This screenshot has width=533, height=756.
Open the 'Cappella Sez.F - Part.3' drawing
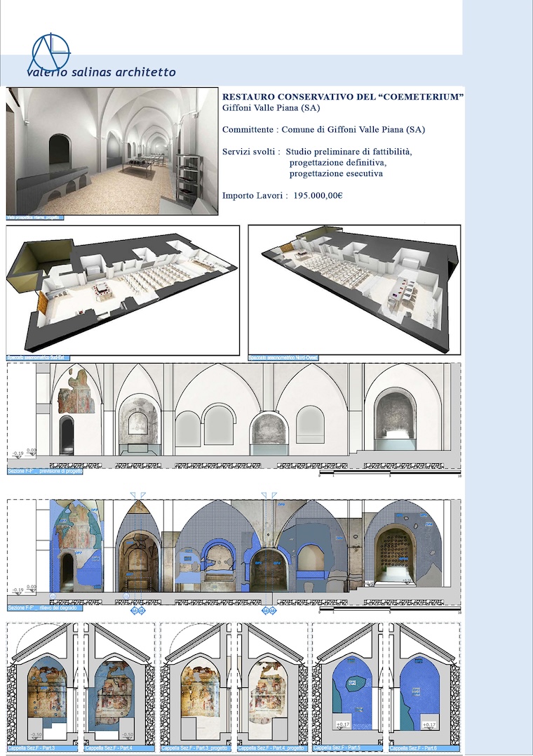coord(43,687)
